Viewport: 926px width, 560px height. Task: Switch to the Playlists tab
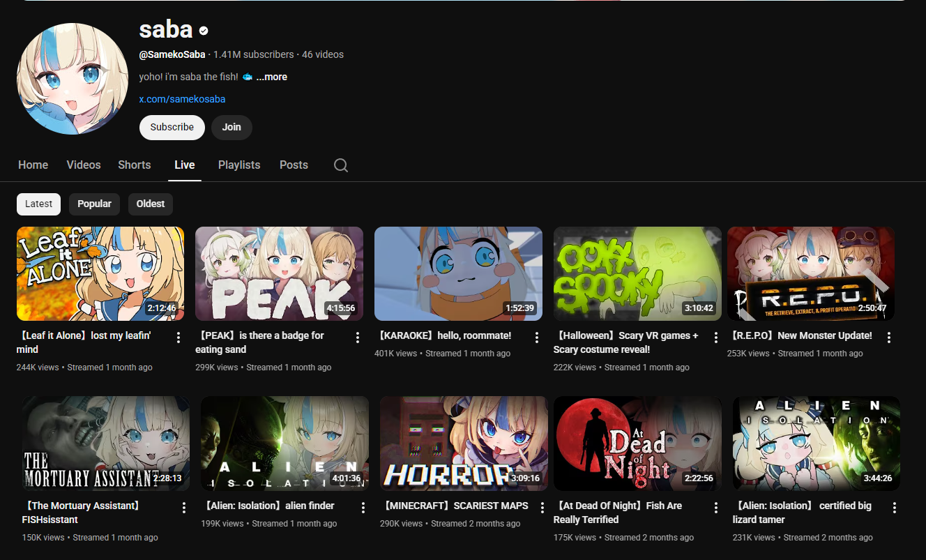click(239, 165)
